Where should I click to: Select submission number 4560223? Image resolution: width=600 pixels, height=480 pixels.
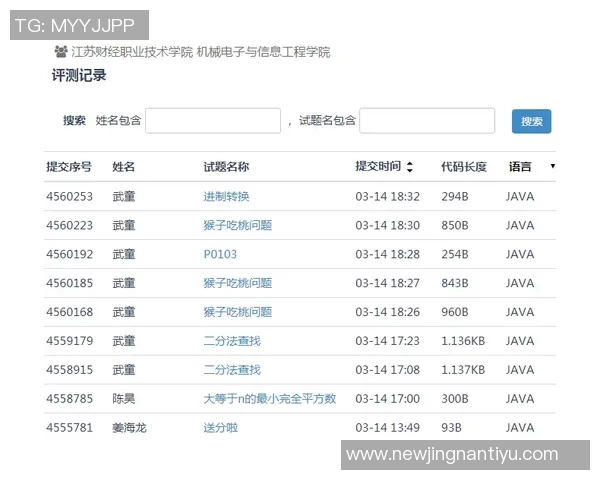coord(69,225)
